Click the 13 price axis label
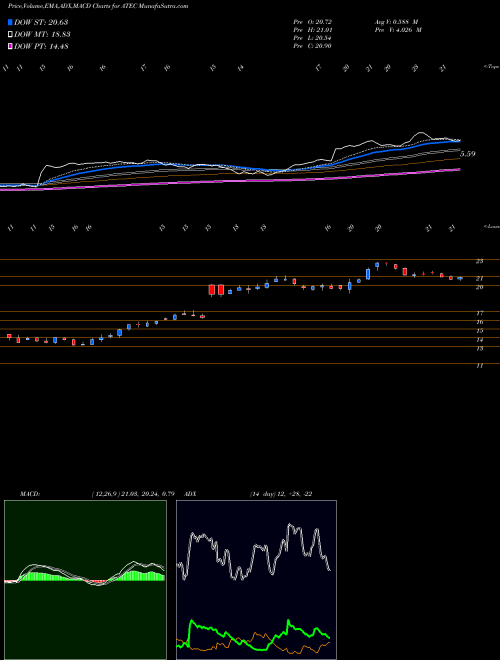 coord(479,349)
